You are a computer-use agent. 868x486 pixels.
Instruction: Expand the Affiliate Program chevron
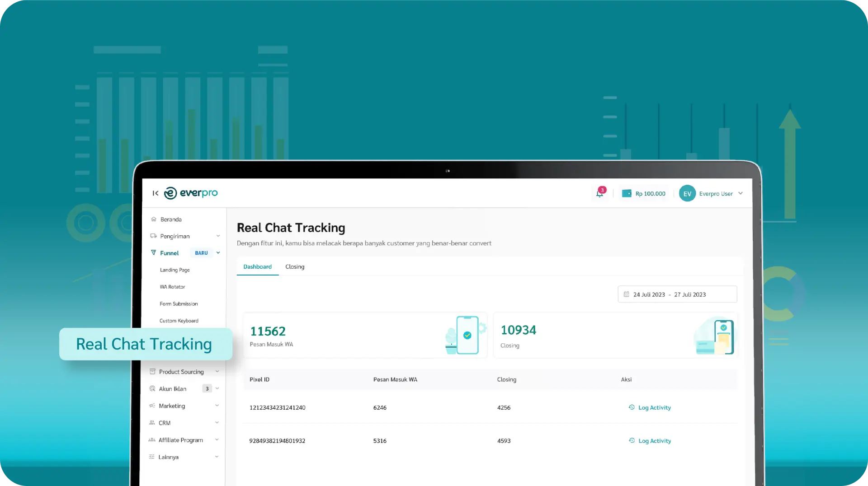pyautogui.click(x=217, y=440)
